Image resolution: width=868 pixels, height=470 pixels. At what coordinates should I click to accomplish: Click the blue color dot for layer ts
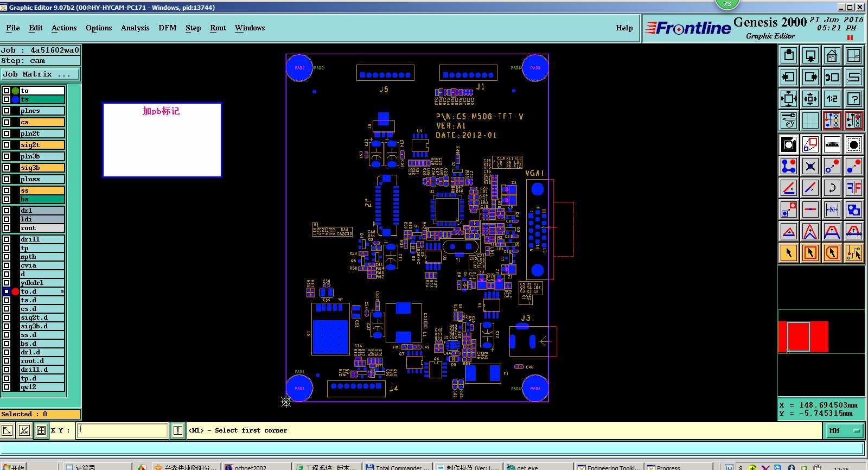tap(15, 99)
